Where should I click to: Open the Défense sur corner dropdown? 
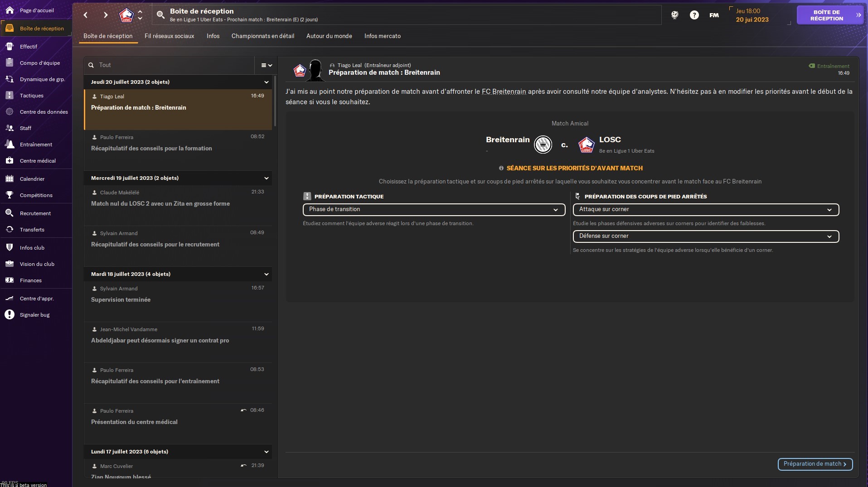(x=706, y=236)
